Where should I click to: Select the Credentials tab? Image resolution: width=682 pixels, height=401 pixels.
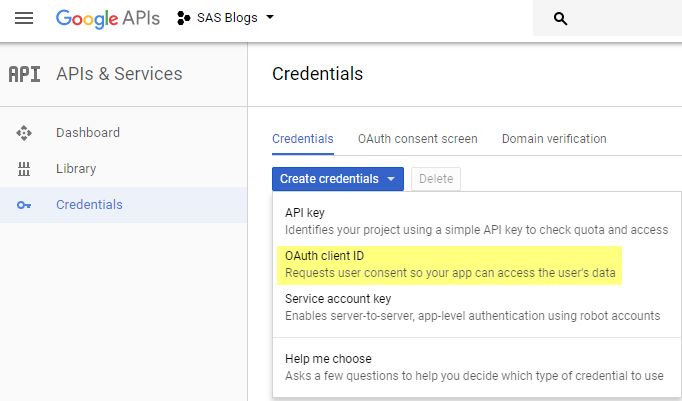[x=303, y=139]
